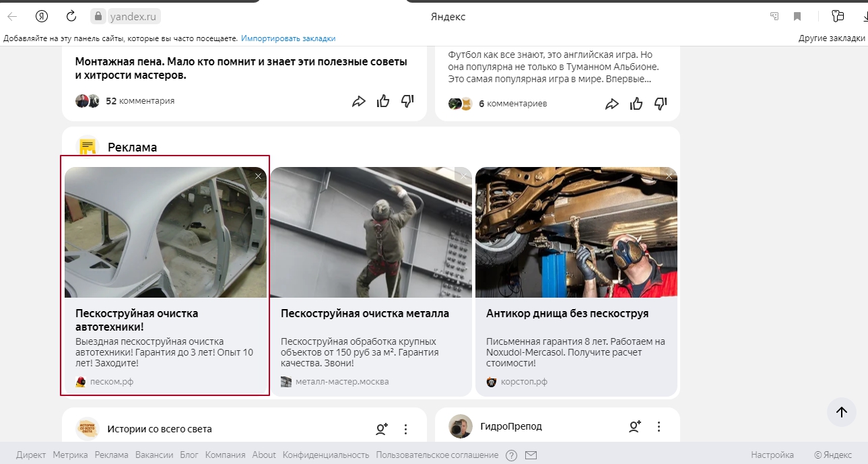Share the football article
This screenshot has height=464, width=868.
pos(612,104)
